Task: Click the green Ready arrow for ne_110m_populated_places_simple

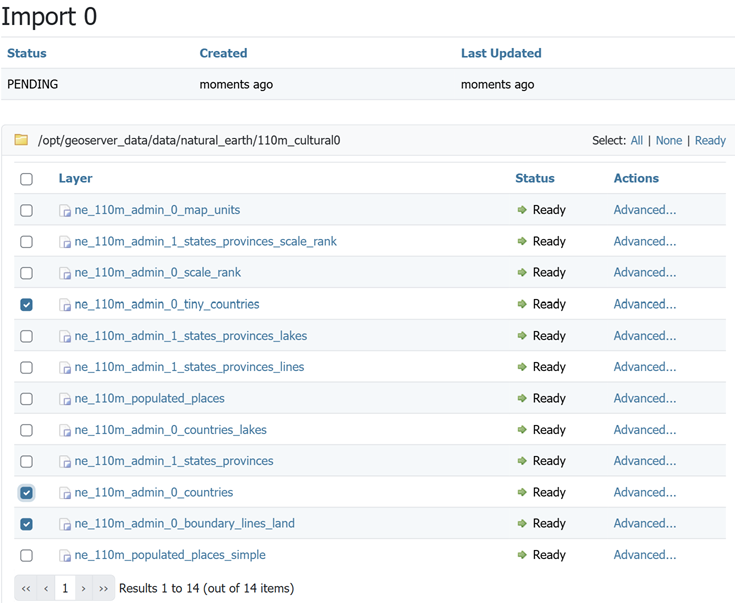Action: click(522, 555)
